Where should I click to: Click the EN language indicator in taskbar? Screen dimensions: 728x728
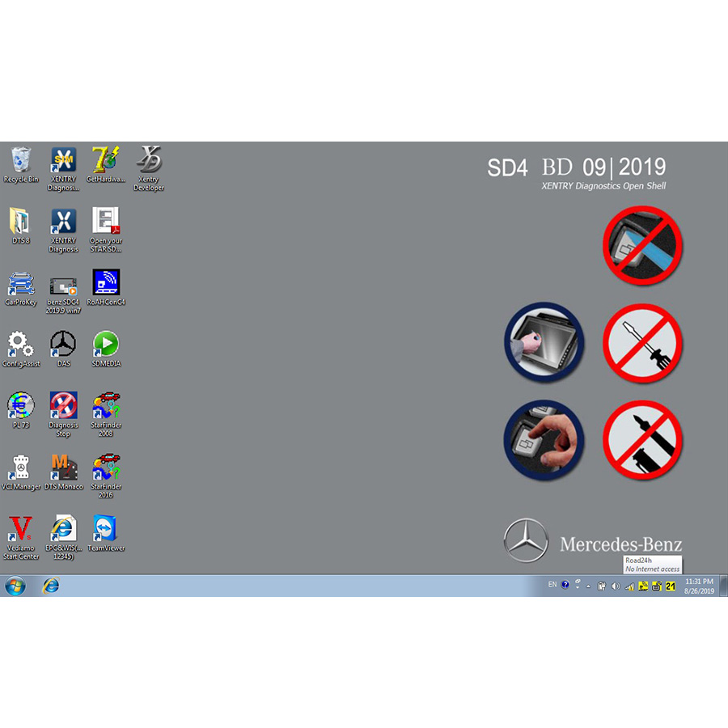552,585
